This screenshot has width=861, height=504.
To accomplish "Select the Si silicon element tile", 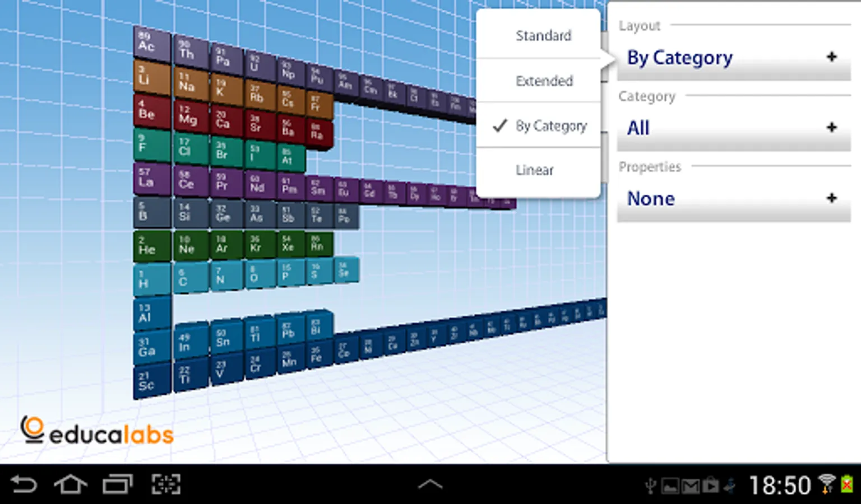I will 191,213.
